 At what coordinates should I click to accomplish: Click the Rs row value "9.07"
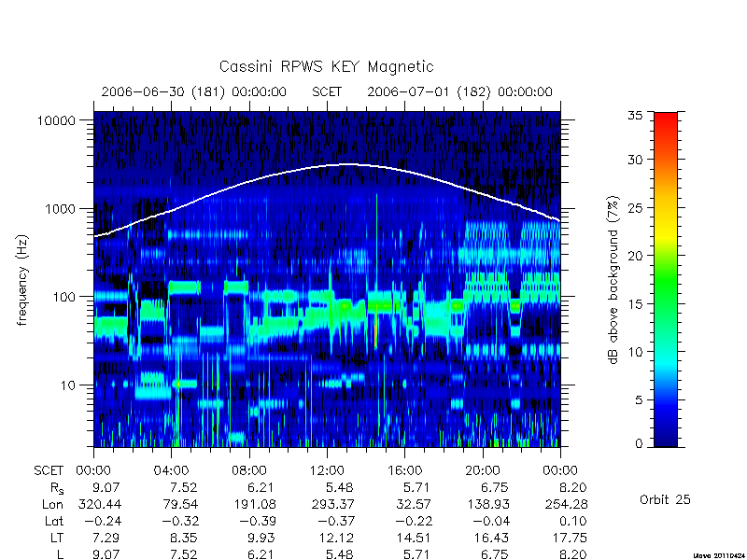(106, 487)
